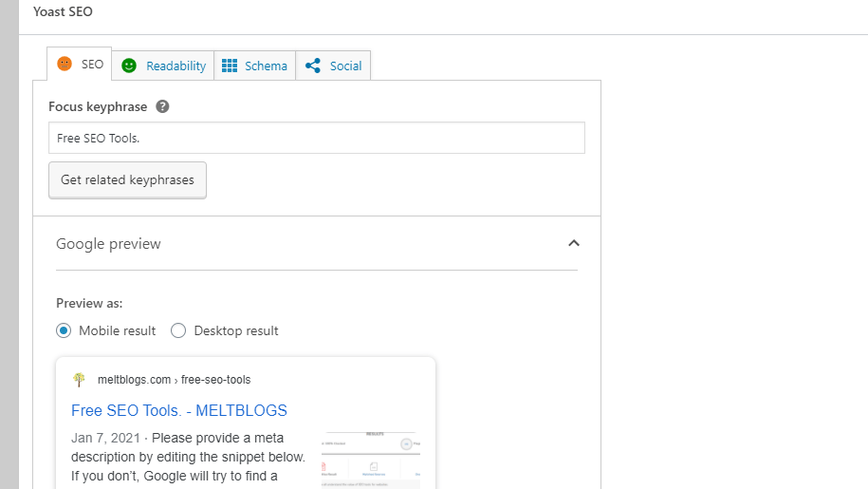Click the green Readability smiley icon
This screenshot has width=868, height=489.
(x=129, y=66)
